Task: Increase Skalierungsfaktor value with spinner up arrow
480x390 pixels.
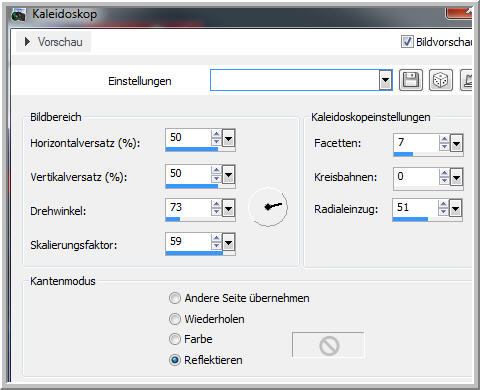Action: coord(216,238)
